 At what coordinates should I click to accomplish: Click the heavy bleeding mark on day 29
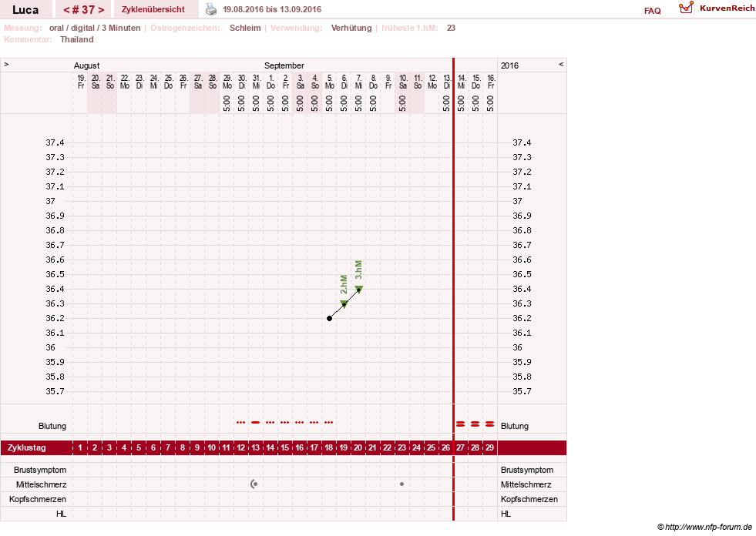tap(490, 424)
